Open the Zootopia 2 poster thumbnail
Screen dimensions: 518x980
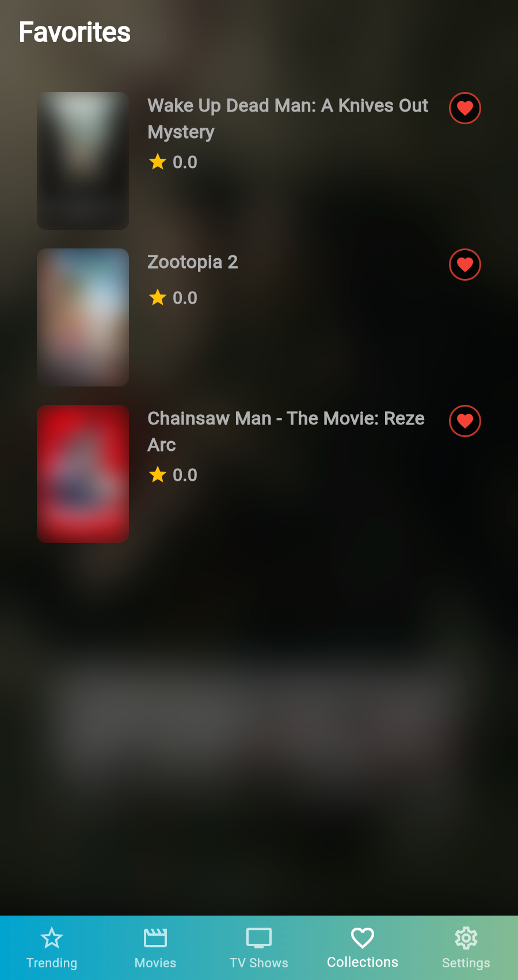coord(83,317)
